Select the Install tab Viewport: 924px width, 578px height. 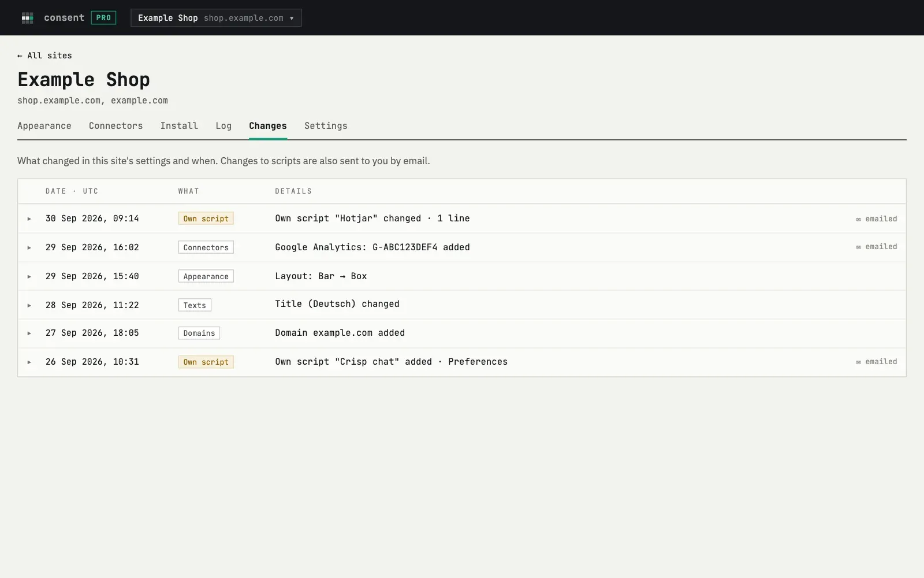(x=179, y=126)
